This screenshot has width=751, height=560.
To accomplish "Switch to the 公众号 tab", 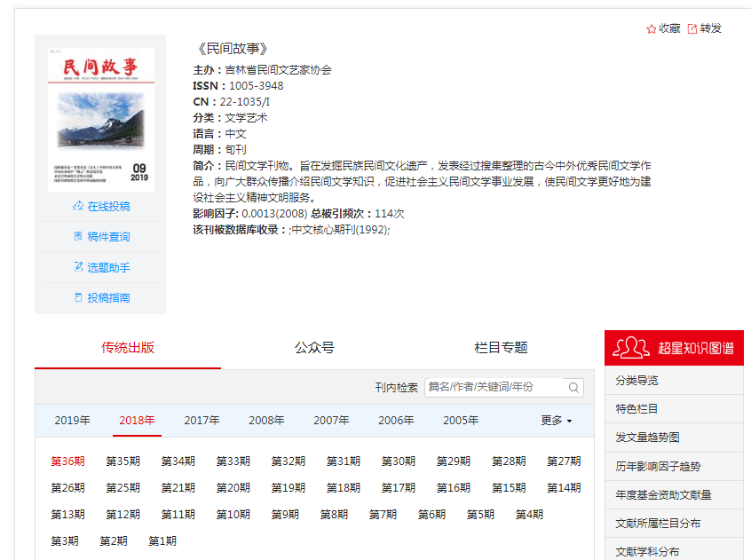I will tap(314, 347).
